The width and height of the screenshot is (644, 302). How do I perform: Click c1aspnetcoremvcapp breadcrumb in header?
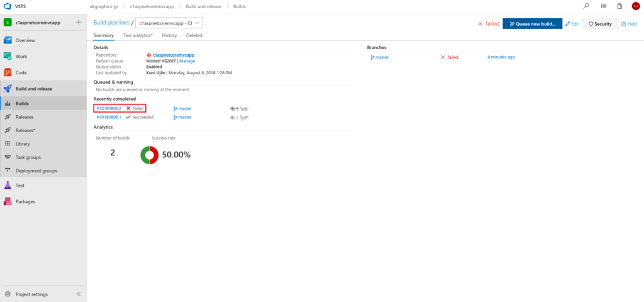(x=152, y=6)
